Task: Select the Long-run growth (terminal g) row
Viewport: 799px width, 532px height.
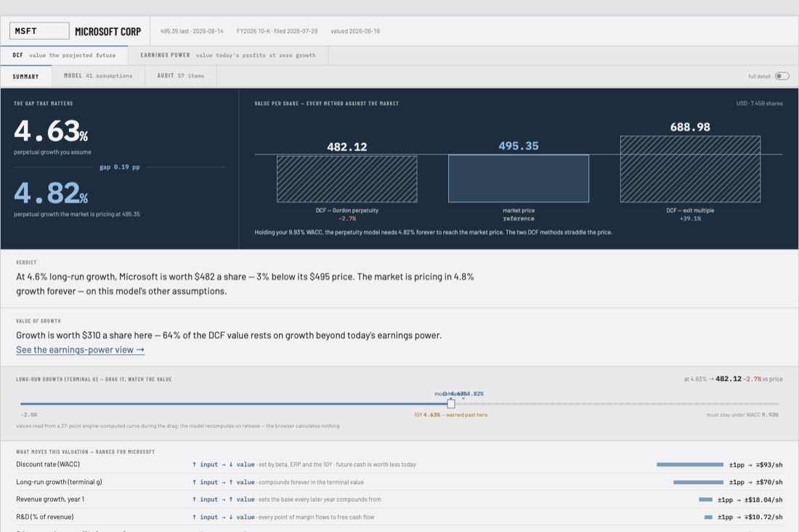Action: pos(399,482)
